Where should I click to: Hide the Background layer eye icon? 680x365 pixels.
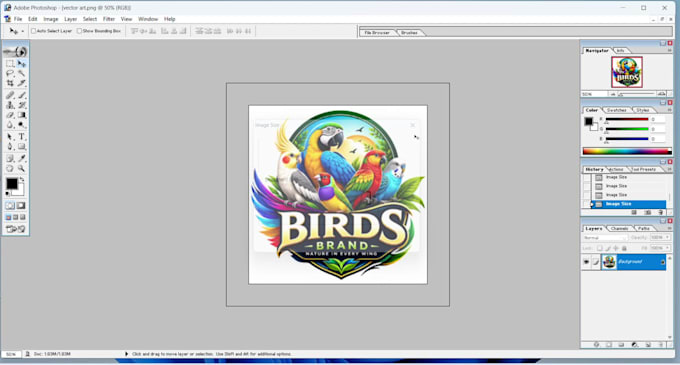(x=586, y=262)
